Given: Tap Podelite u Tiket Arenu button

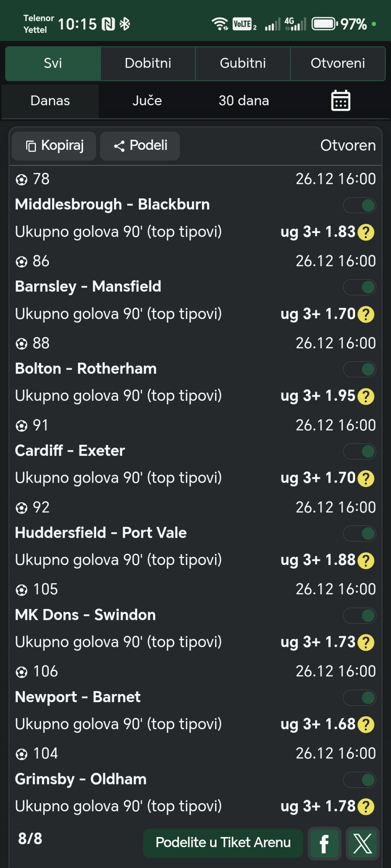Looking at the screenshot, I should coord(223,842).
